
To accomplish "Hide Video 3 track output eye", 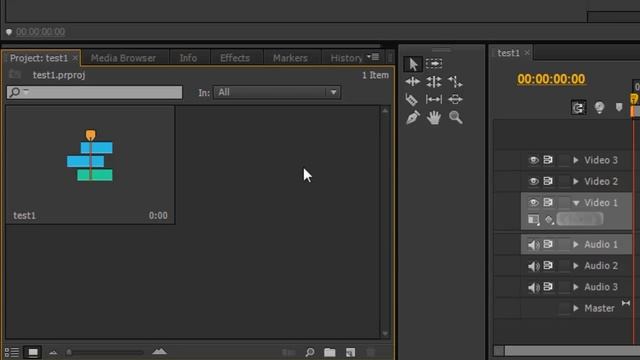I will click(x=533, y=160).
